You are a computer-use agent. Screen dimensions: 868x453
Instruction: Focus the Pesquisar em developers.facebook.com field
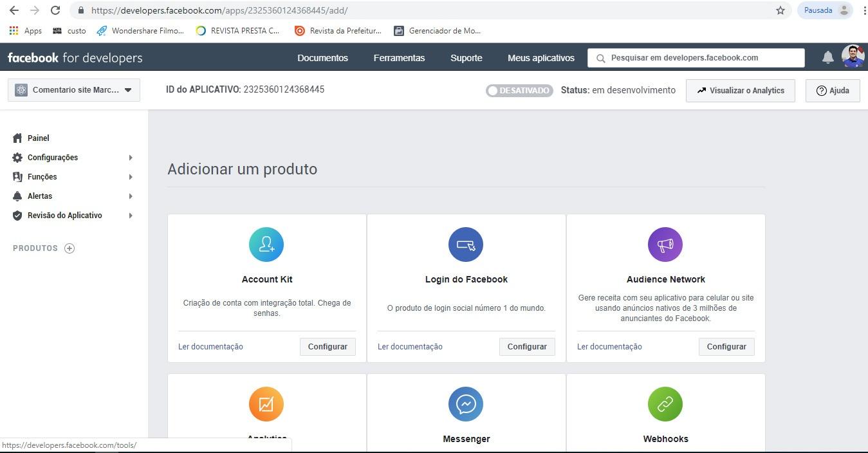tap(696, 58)
